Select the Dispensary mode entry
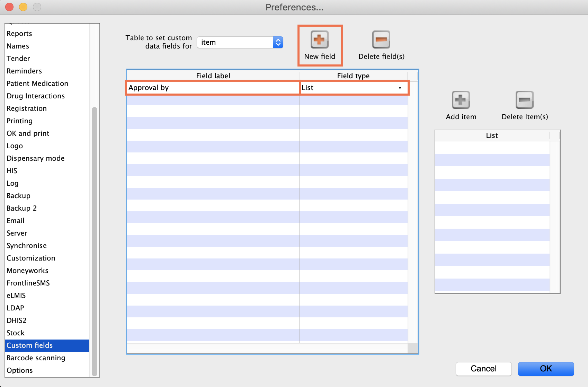Image resolution: width=588 pixels, height=387 pixels. coord(36,158)
